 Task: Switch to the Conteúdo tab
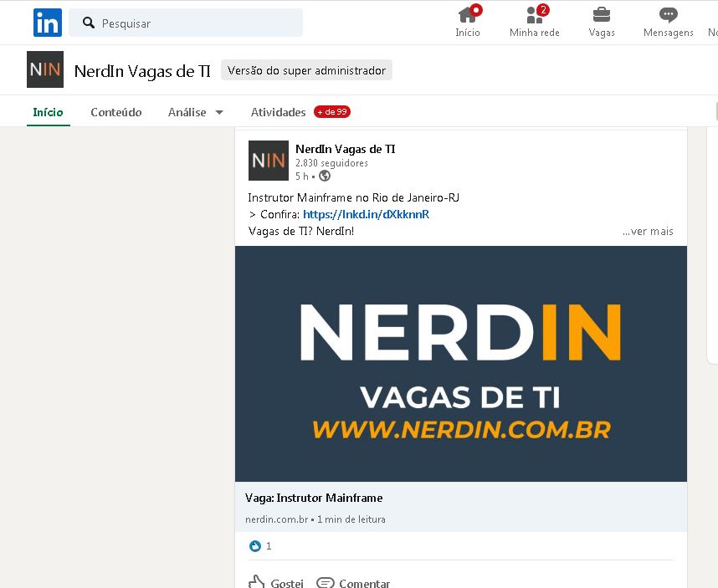click(x=116, y=112)
